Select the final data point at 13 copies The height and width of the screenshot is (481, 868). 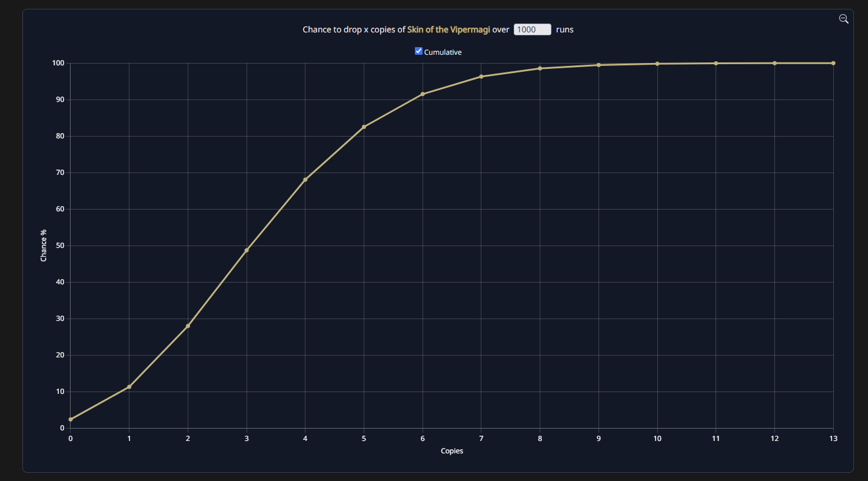(x=833, y=63)
